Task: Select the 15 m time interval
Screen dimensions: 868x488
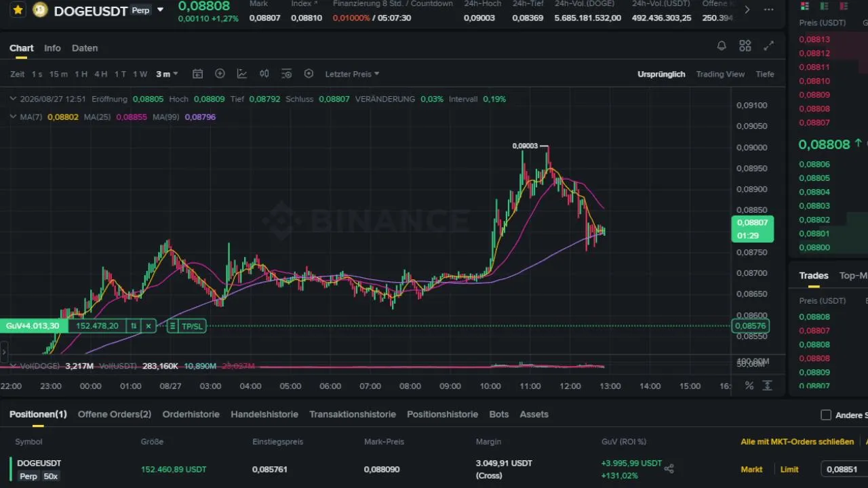Action: [x=58, y=74]
